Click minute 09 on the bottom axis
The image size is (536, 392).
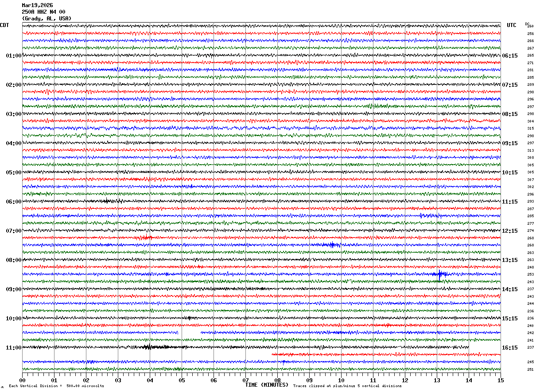(309, 380)
